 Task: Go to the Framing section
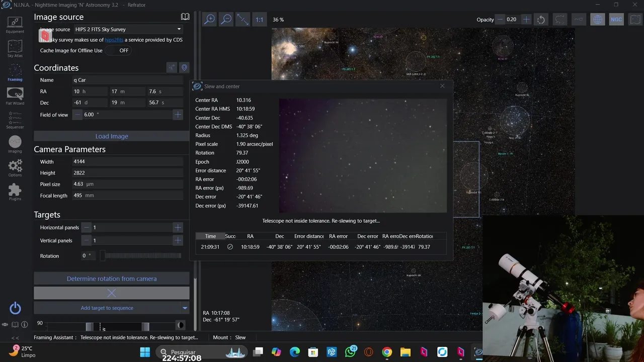pyautogui.click(x=15, y=72)
